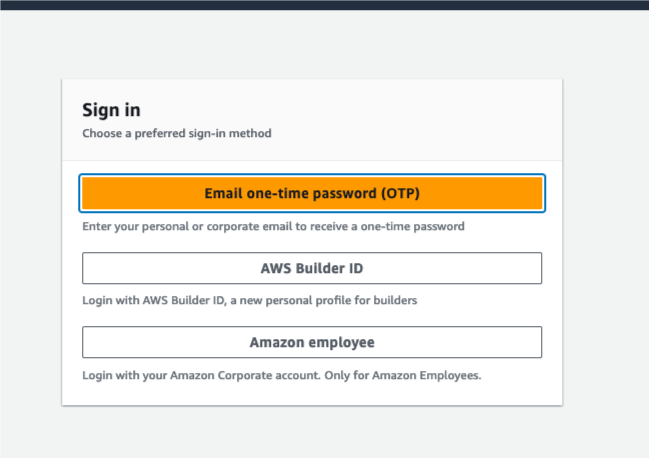
Task: Choose Email one-time password (OTP) sign-in
Action: (312, 193)
